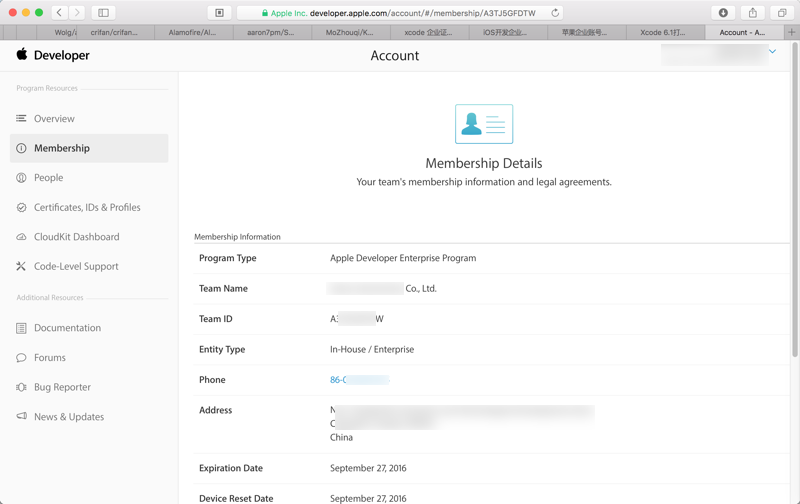Click the Apple logo next to Developer
This screenshot has width=800, height=504.
point(21,54)
